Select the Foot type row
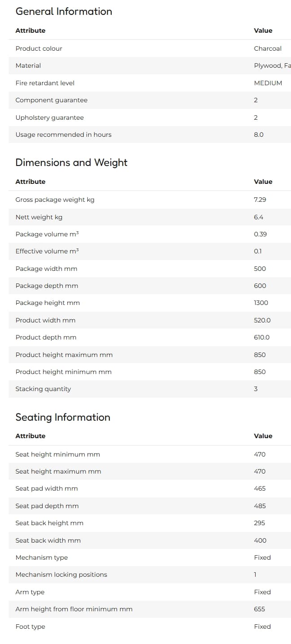 (150, 627)
